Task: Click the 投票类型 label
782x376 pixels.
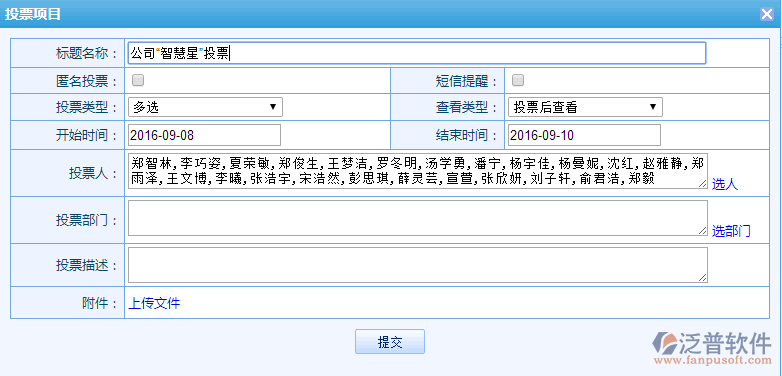Action: (86, 107)
